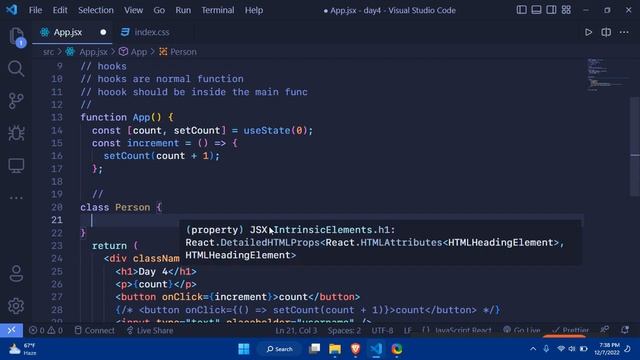Start Live Share from status bar
640x360 pixels.
point(150,331)
